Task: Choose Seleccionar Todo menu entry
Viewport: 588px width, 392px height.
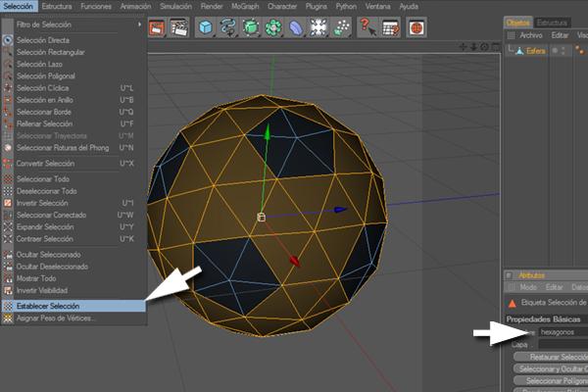Action: click(73, 179)
